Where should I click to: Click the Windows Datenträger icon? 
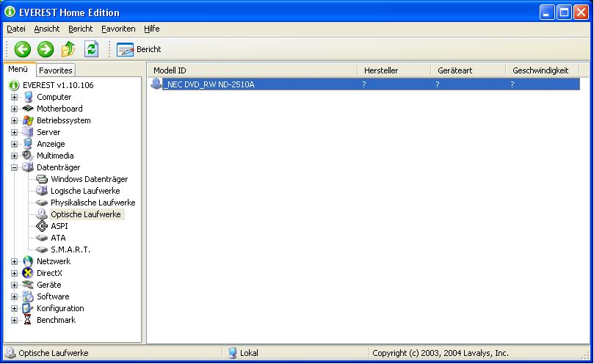tap(42, 179)
